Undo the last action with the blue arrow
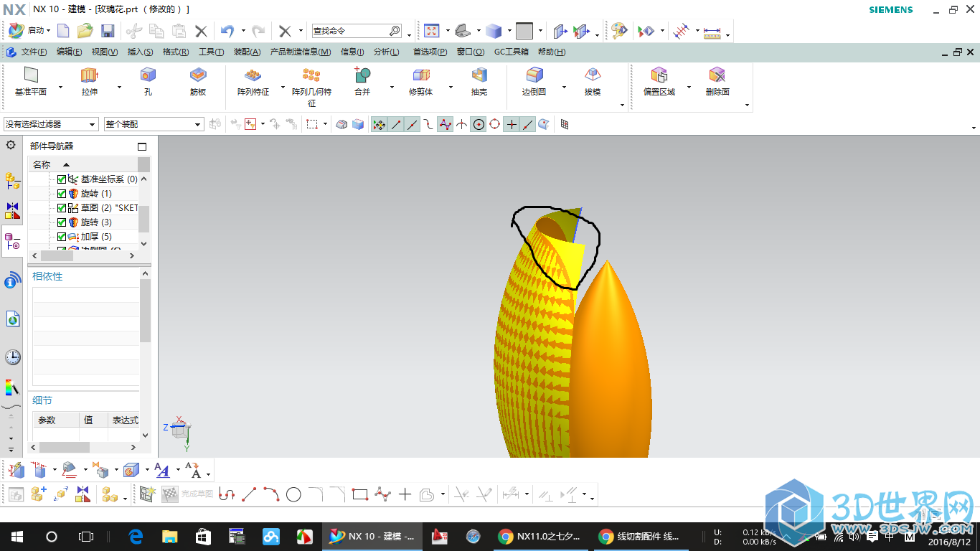The image size is (980, 551). click(x=227, y=31)
